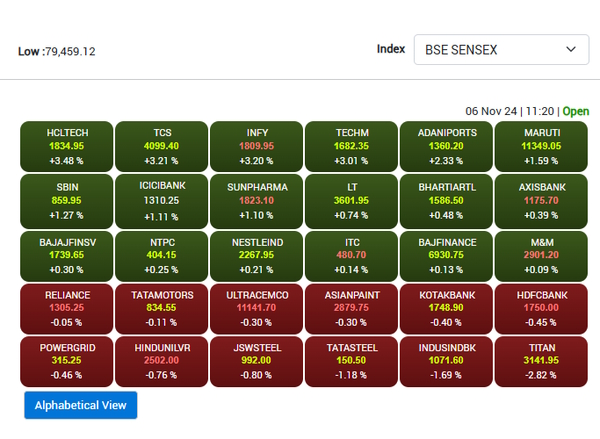Click the Alphabetical View button
The image size is (600, 439).
tap(81, 405)
